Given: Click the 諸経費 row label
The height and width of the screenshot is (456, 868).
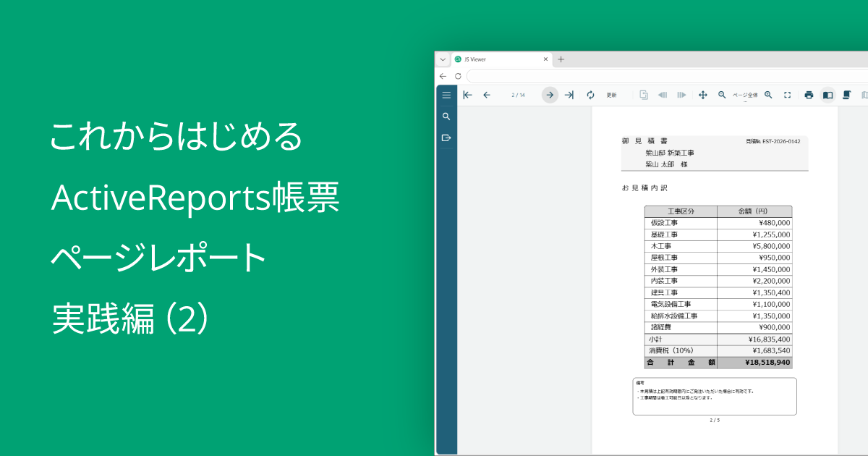Looking at the screenshot, I should coord(660,327).
